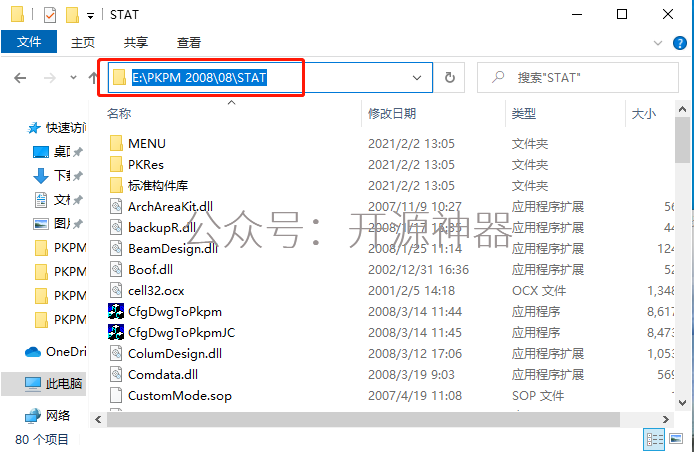Select the ColumDesign.dll file icon
Viewport: 694px width, 452px height.
[116, 353]
